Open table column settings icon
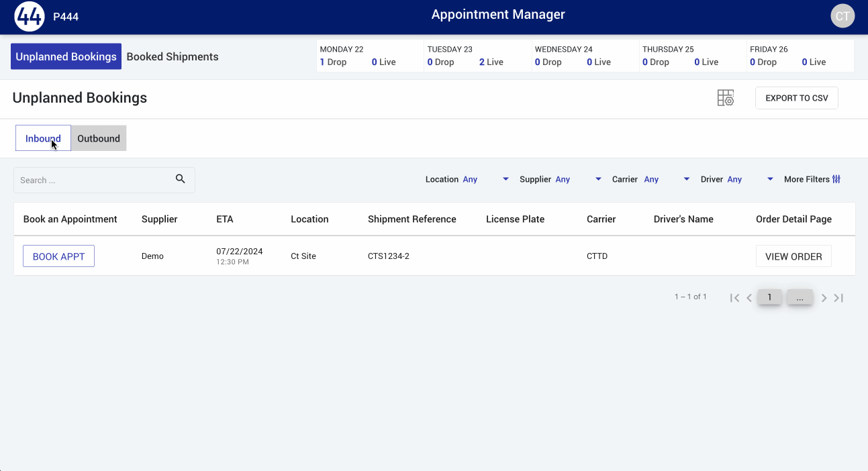The width and height of the screenshot is (868, 471). tap(726, 98)
